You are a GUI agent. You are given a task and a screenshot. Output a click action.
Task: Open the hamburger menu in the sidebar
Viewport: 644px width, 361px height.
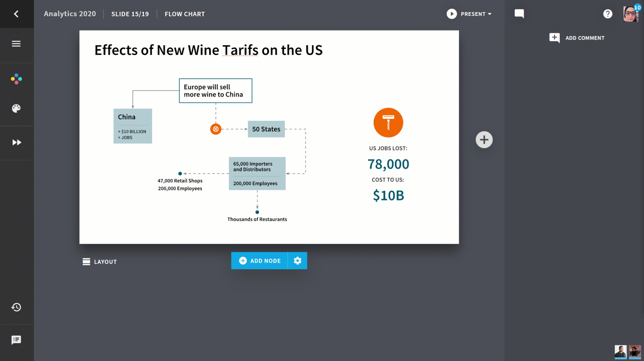pos(16,44)
